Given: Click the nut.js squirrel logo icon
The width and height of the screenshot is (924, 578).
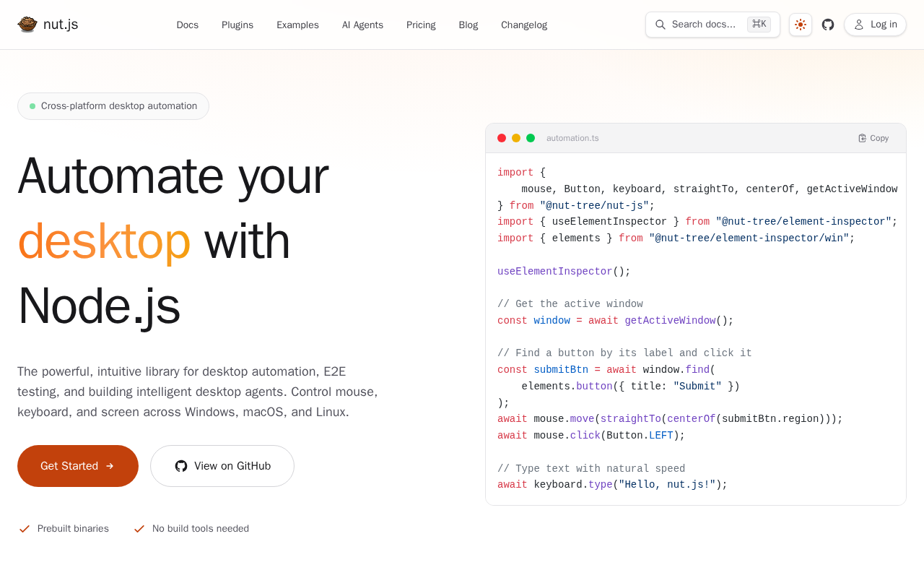Looking at the screenshot, I should tap(27, 25).
